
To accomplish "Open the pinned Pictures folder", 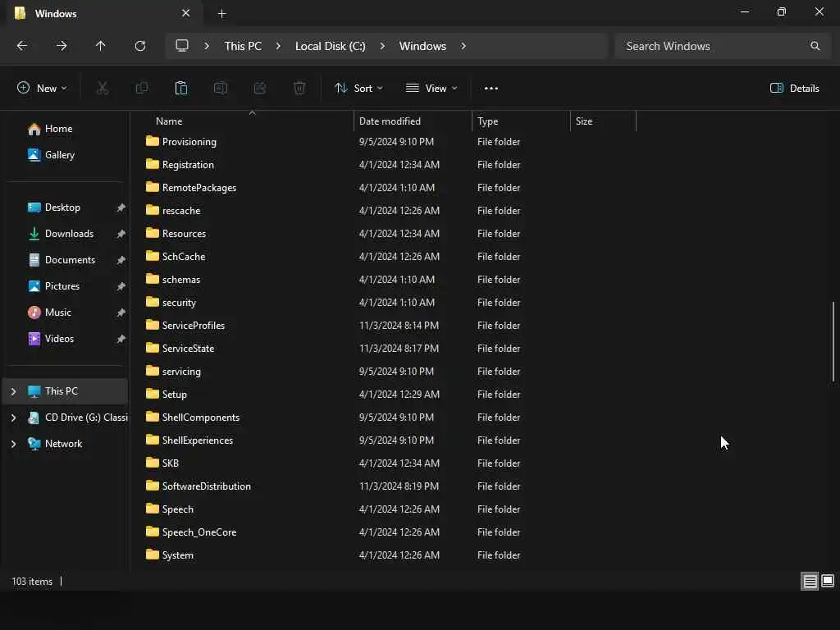I will [x=62, y=286].
